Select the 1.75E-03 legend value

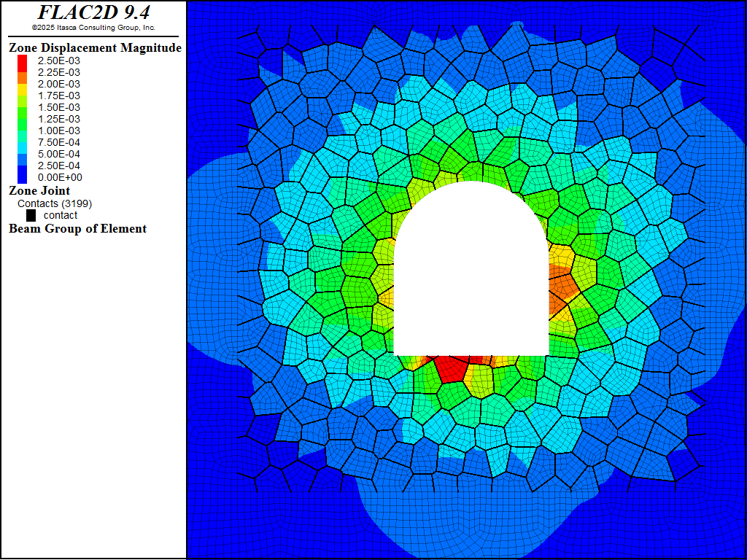pyautogui.click(x=59, y=96)
